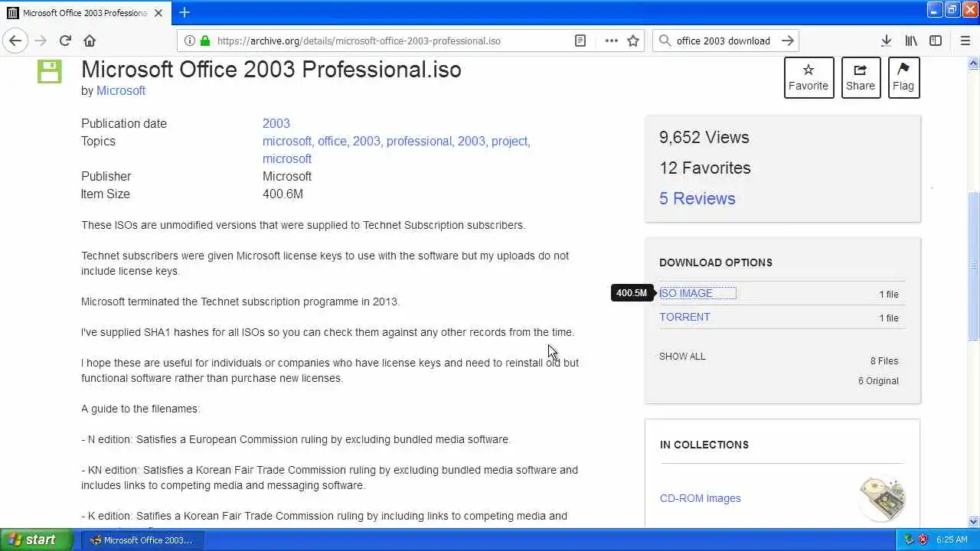Flag this item
This screenshot has height=551, width=980.
pos(903,77)
